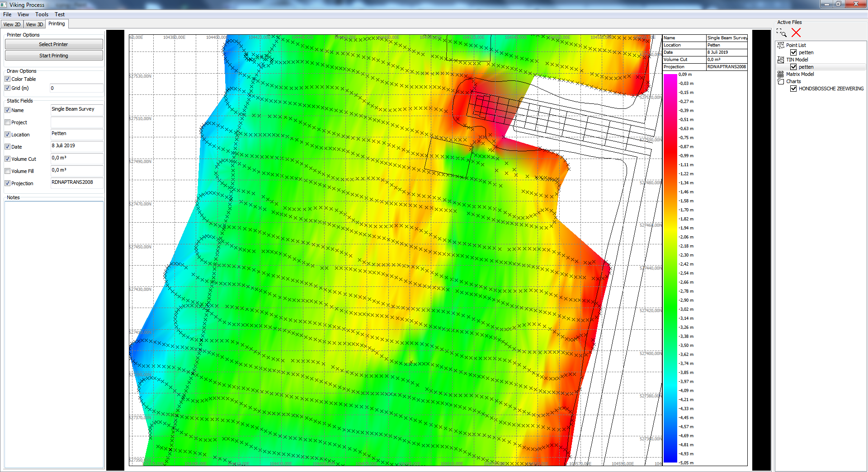Click the TIN Model icon
This screenshot has width=868, height=472.
pyautogui.click(x=781, y=60)
